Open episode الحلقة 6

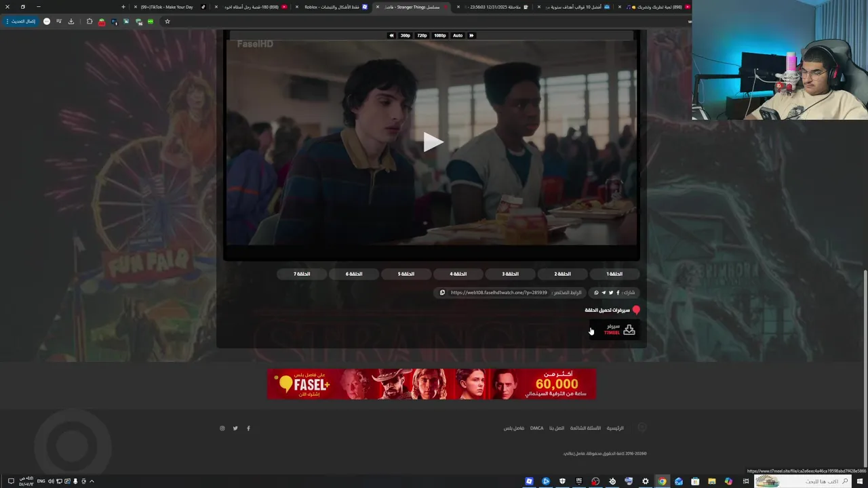tap(354, 274)
